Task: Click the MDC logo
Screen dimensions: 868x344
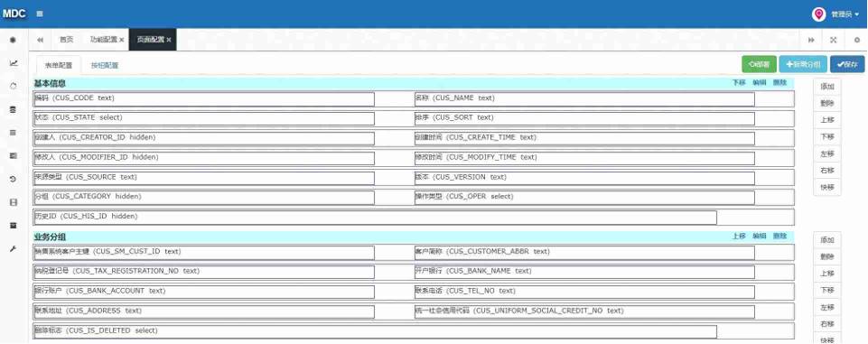Action: 14,14
